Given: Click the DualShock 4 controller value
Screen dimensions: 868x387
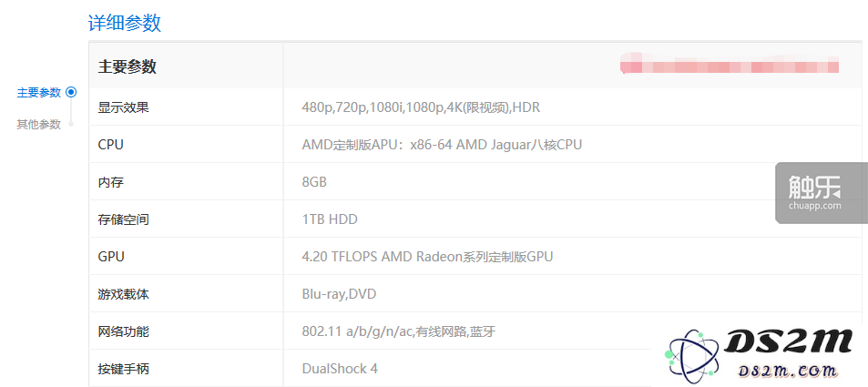Looking at the screenshot, I should point(340,369).
